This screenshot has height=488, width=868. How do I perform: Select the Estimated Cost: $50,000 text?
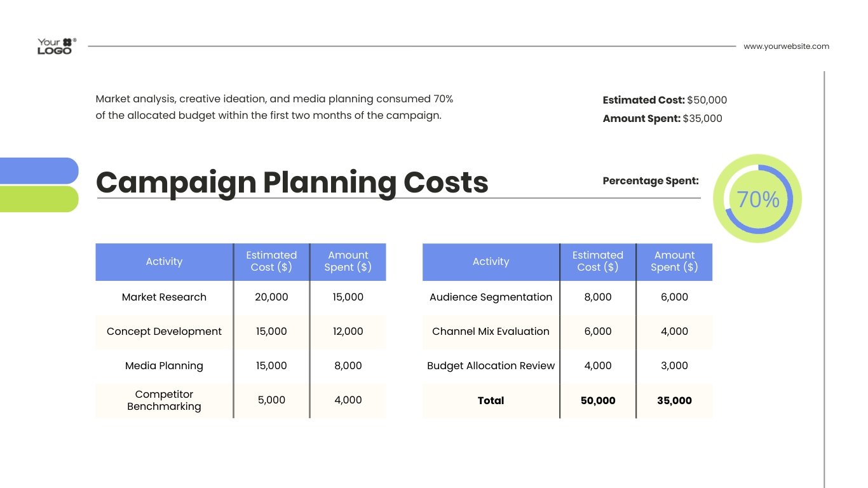[x=663, y=100]
